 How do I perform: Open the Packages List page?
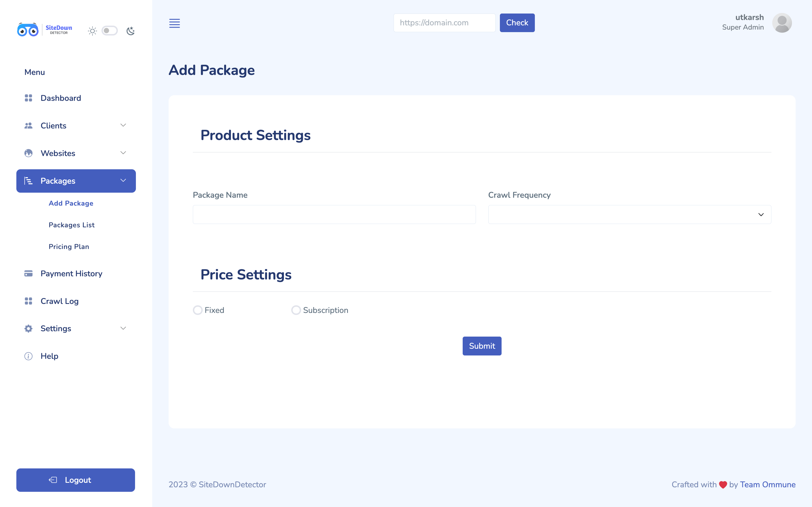point(71,225)
